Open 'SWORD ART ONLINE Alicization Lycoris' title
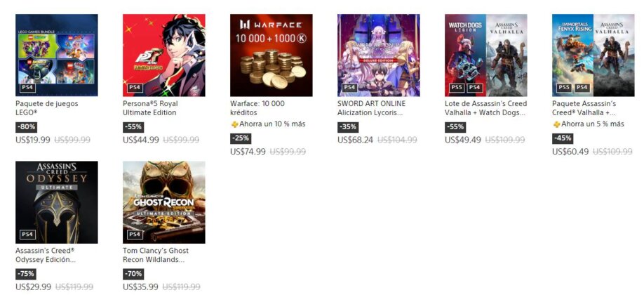Image resolution: width=644 pixels, height=295 pixels. [x=372, y=108]
